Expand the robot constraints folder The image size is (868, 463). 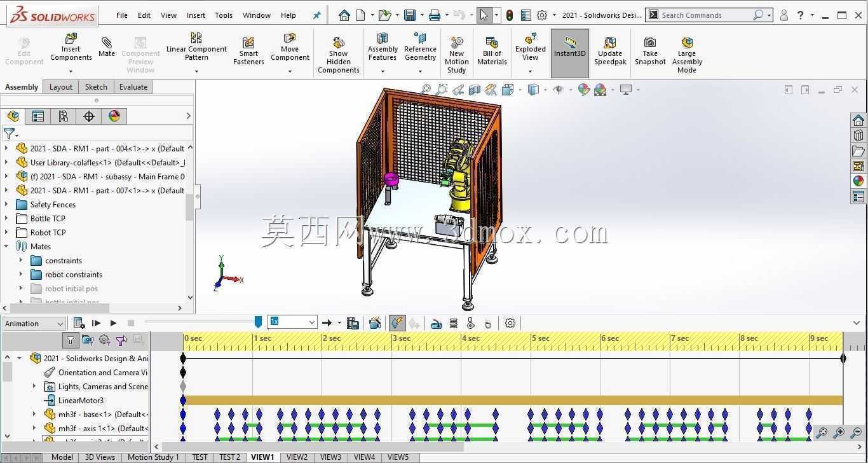pyautogui.click(x=21, y=275)
